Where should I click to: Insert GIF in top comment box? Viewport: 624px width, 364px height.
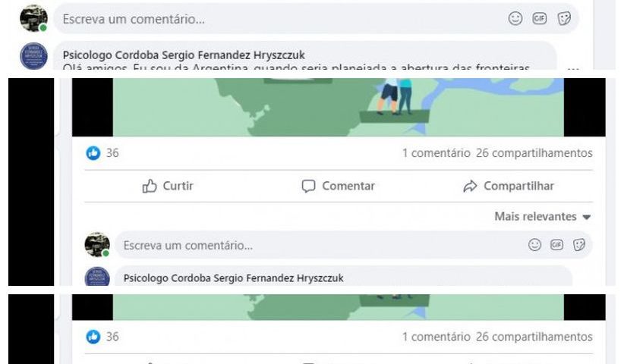[x=540, y=18]
